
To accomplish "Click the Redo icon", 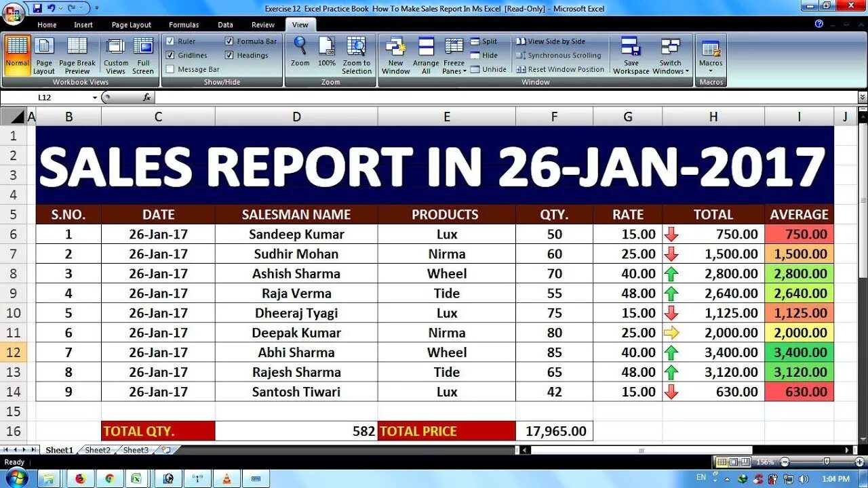I will coord(73,8).
